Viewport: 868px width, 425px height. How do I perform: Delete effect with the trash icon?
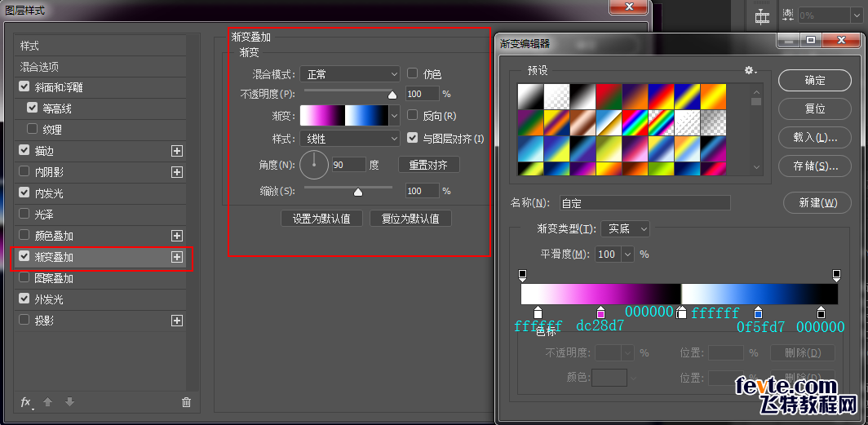click(187, 402)
